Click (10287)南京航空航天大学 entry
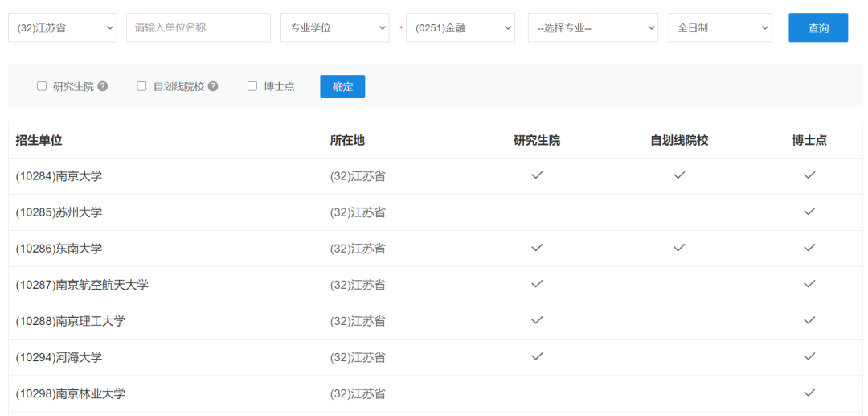Viewport: 868px width, 416px height. pyautogui.click(x=82, y=285)
